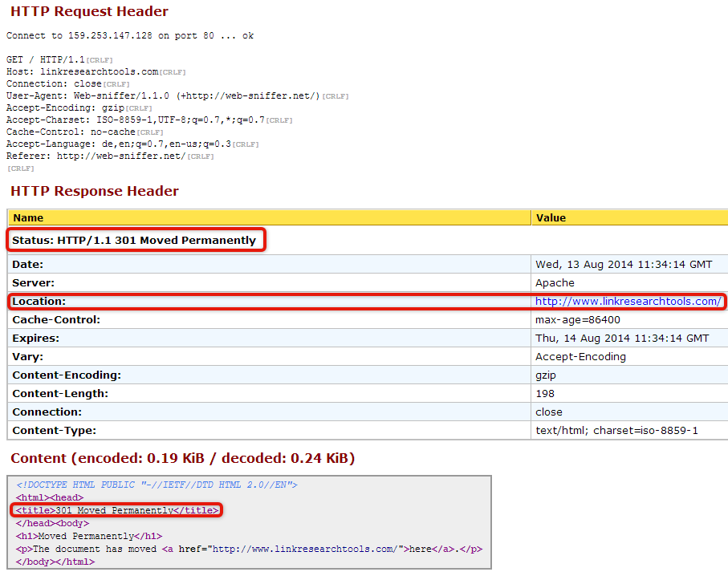Image resolution: width=728 pixels, height=576 pixels.
Task: Select the 'Content-Type:' name cell
Action: (x=269, y=430)
